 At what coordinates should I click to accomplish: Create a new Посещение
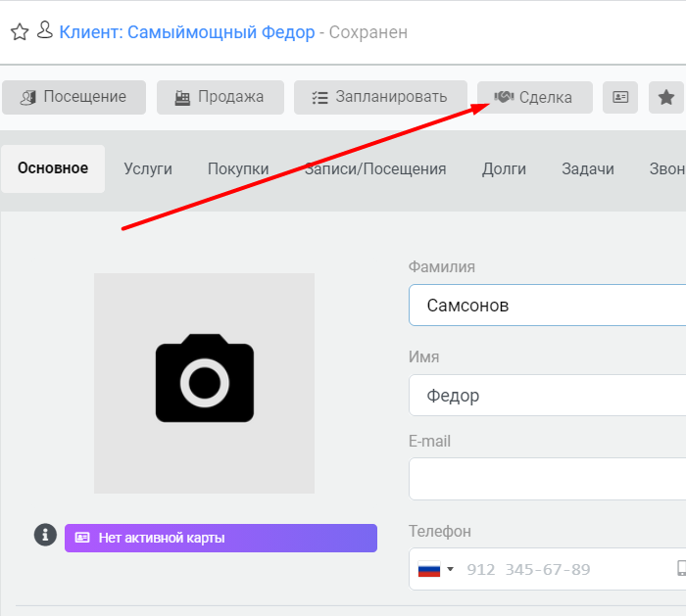click(x=73, y=97)
